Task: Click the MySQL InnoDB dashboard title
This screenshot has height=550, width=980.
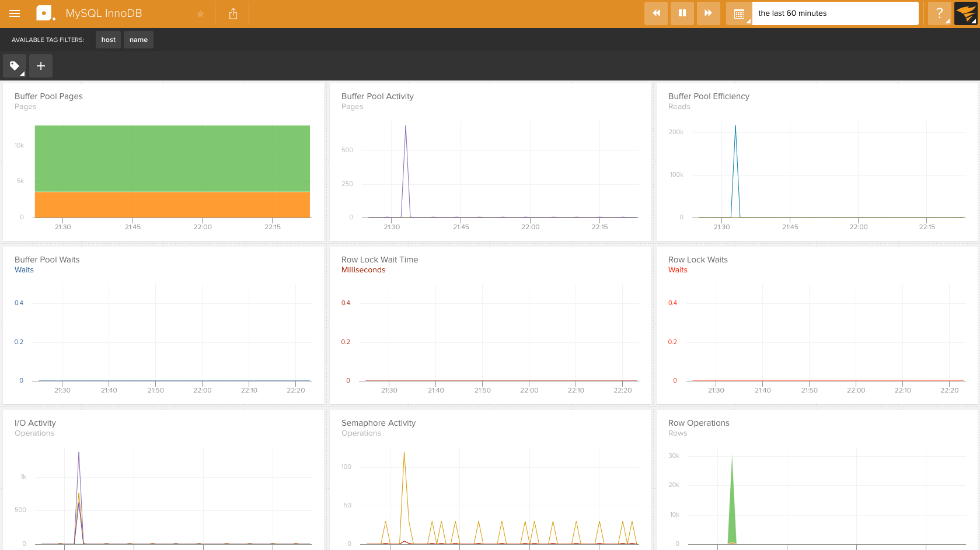Action: pos(104,13)
